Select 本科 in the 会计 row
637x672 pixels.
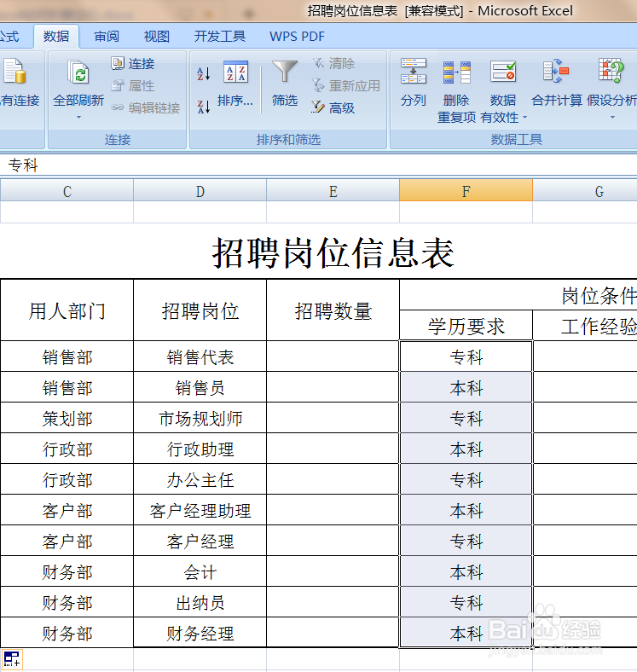[466, 571]
